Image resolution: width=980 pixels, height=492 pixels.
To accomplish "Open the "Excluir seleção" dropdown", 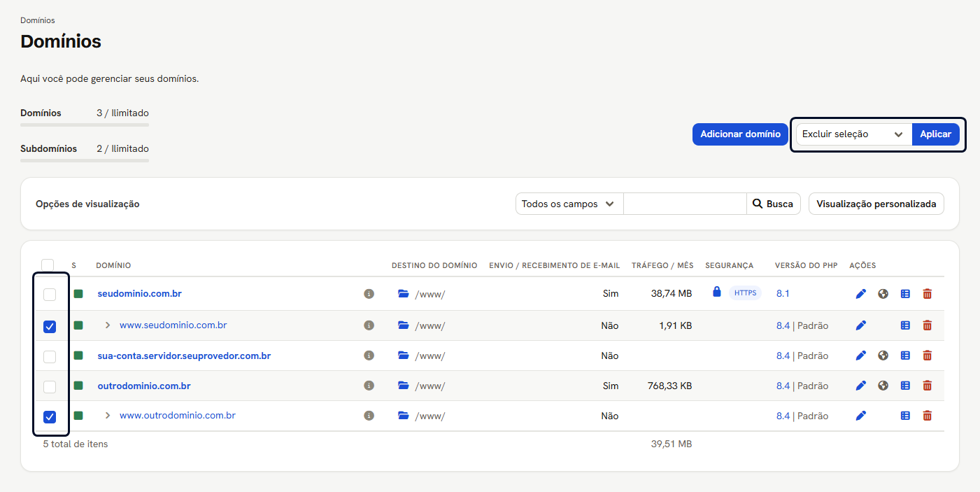I will click(854, 134).
